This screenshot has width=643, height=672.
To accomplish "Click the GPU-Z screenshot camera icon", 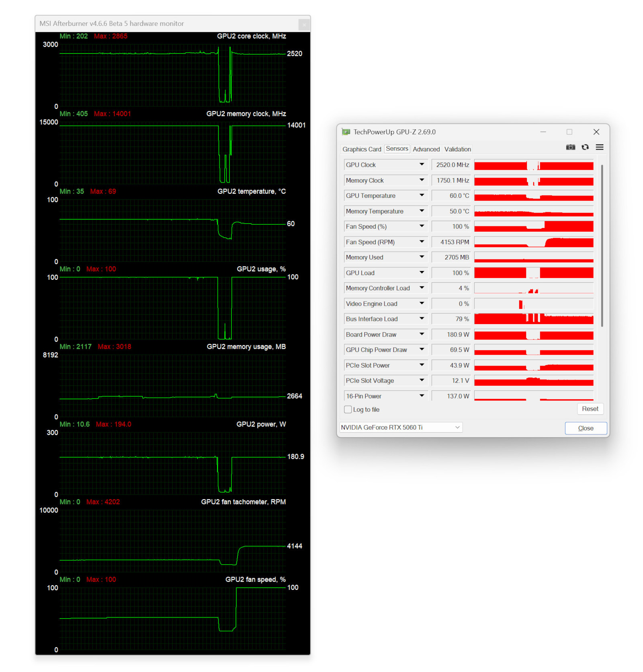I will 570,147.
